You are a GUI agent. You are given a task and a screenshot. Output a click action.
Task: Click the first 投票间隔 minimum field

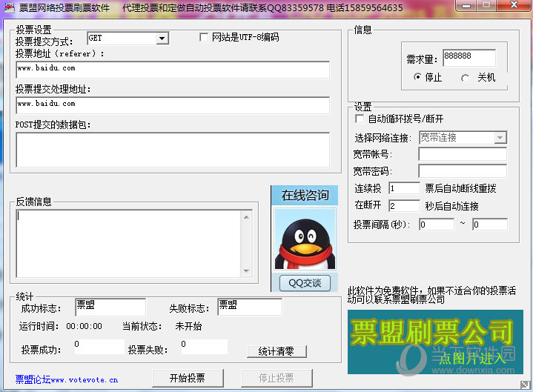(x=437, y=225)
